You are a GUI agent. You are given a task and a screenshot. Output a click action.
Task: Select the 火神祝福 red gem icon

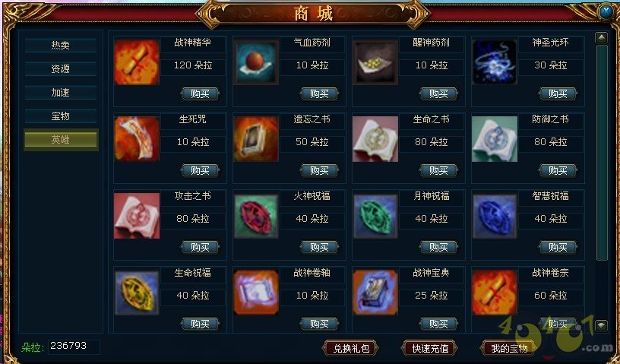[x=256, y=216]
